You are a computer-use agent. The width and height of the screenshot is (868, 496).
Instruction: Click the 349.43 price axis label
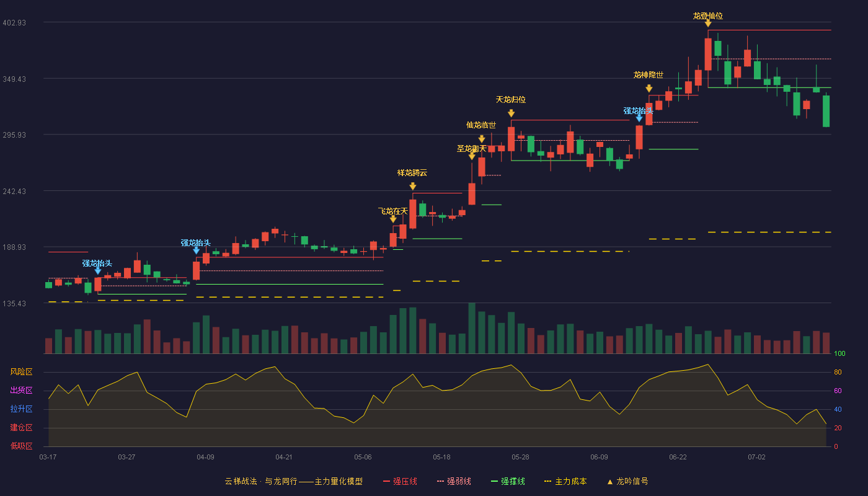coord(14,79)
